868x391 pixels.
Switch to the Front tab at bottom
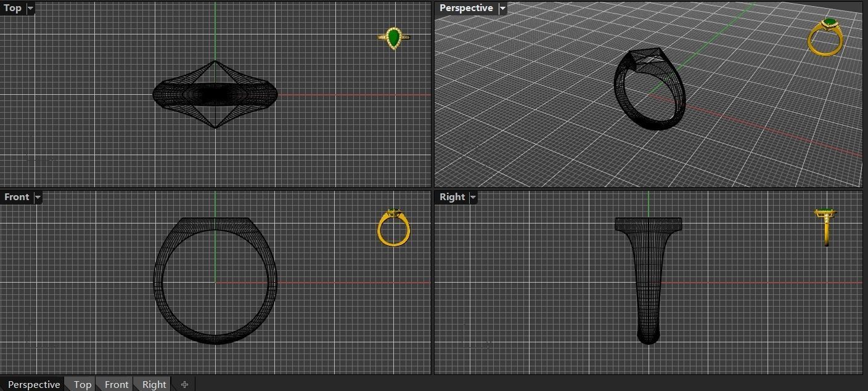[x=116, y=384]
